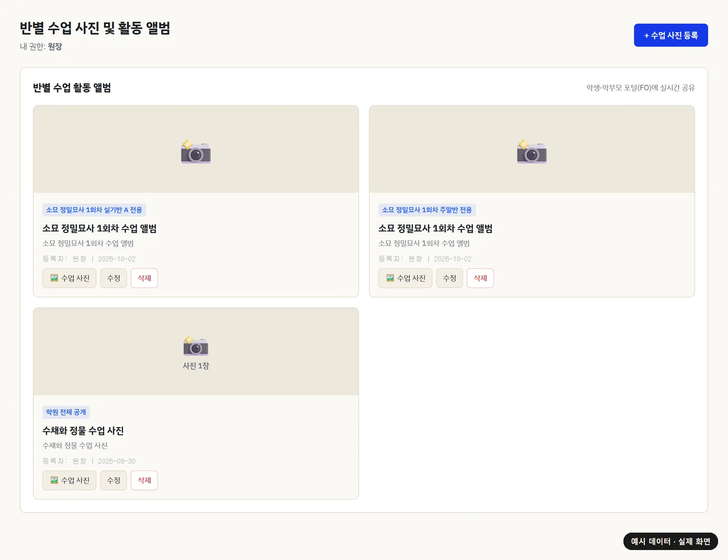Screen dimensions: 728x560
Task: Open 수업 사진 for the 실기반 A album
Action: [69, 278]
